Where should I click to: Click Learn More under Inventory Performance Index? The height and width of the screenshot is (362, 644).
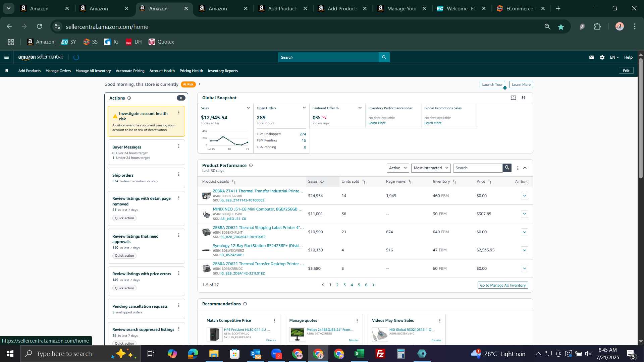coord(377,123)
